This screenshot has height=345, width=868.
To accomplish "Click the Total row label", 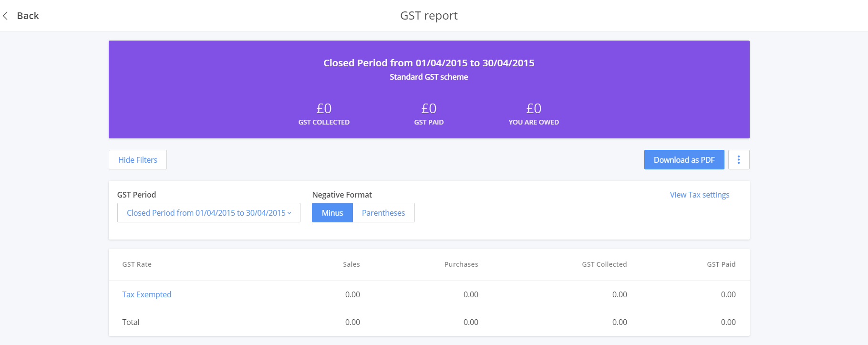I will [x=131, y=322].
